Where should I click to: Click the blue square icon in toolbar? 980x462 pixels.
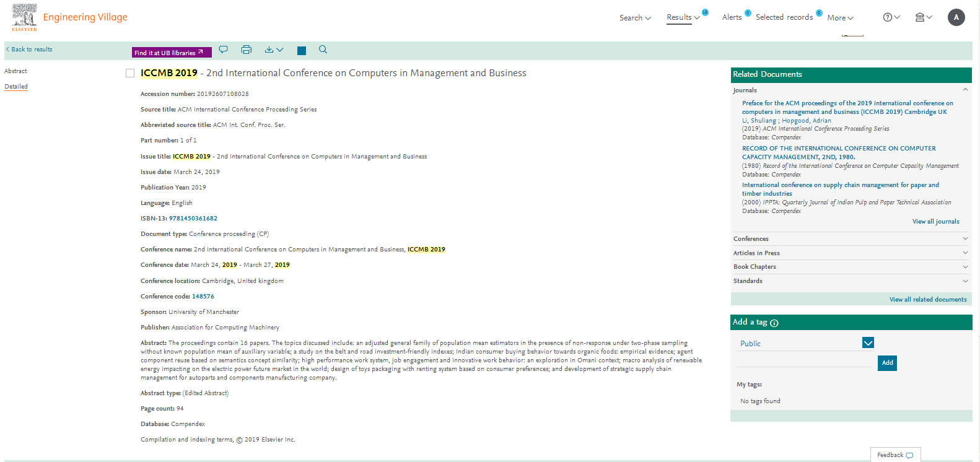point(302,51)
